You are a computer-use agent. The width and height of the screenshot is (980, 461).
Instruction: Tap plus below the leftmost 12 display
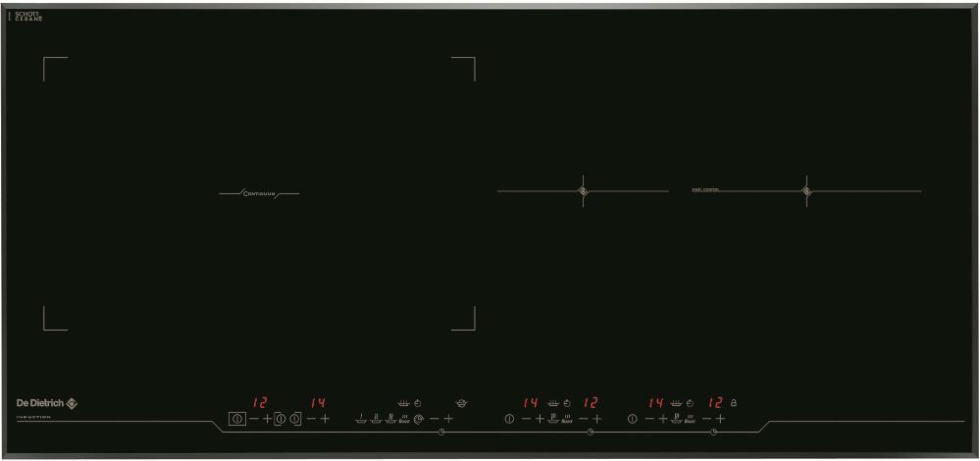[267, 419]
